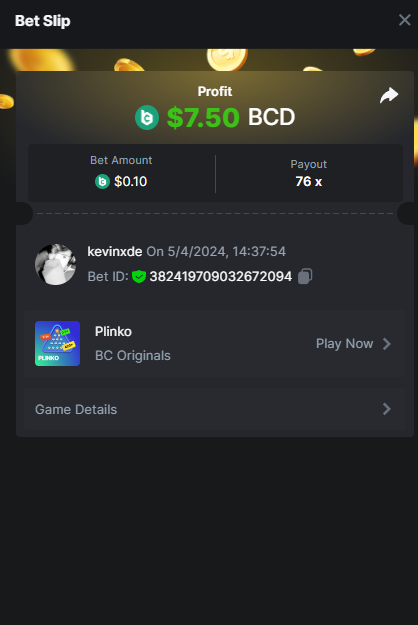418x625 pixels.
Task: Click the green verified shield icon
Action: click(x=139, y=276)
